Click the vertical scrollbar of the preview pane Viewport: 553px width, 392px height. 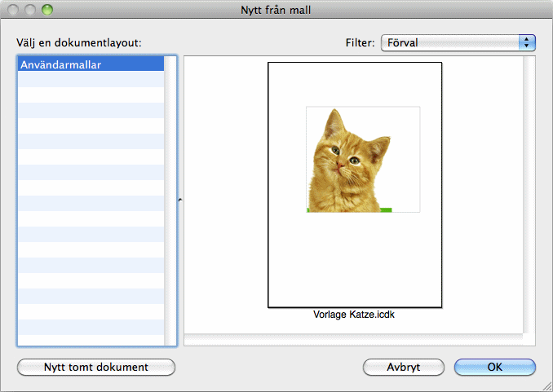pyautogui.click(x=529, y=195)
